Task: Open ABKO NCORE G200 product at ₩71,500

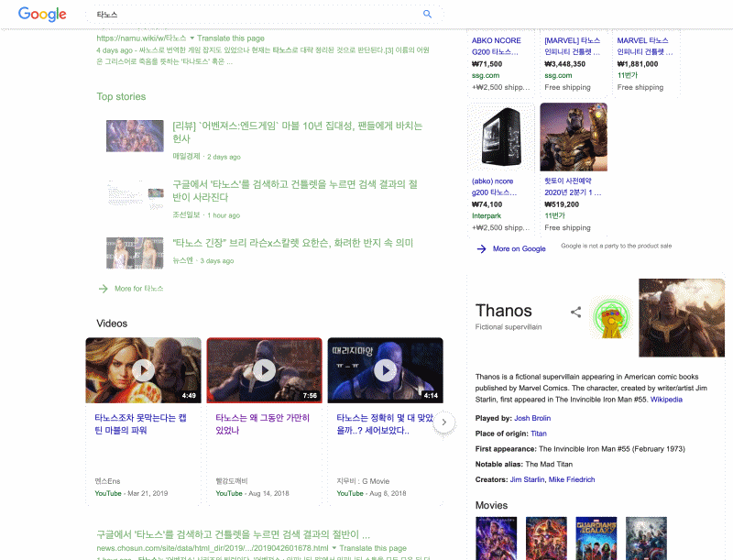Action: (496, 46)
